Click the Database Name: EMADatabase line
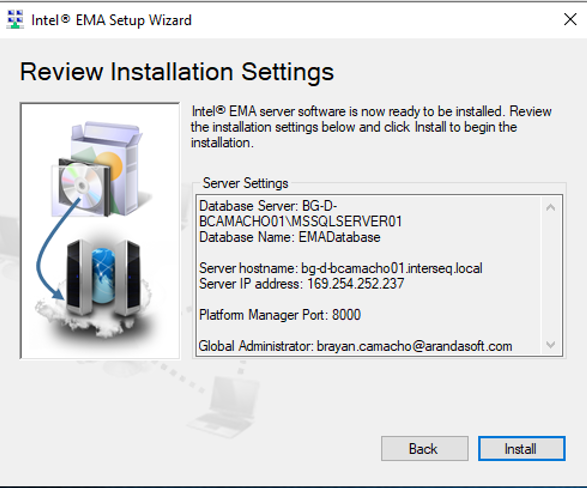The width and height of the screenshot is (587, 488). [x=290, y=237]
